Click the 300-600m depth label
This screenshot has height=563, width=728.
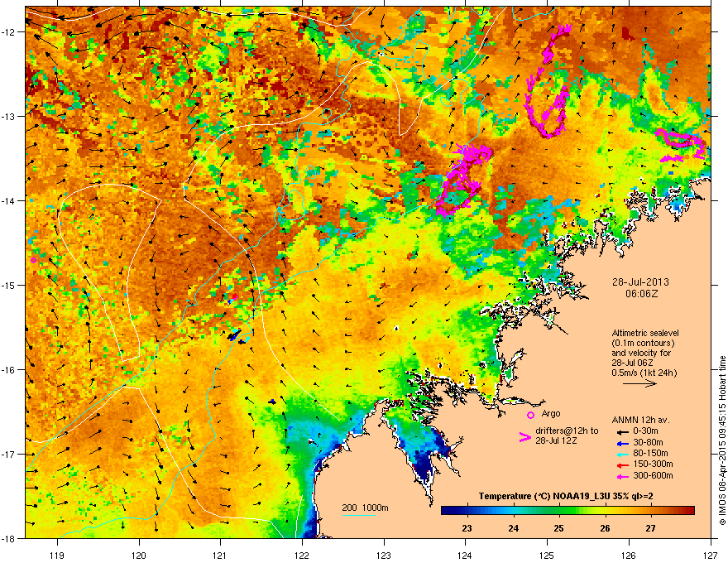[x=653, y=475]
